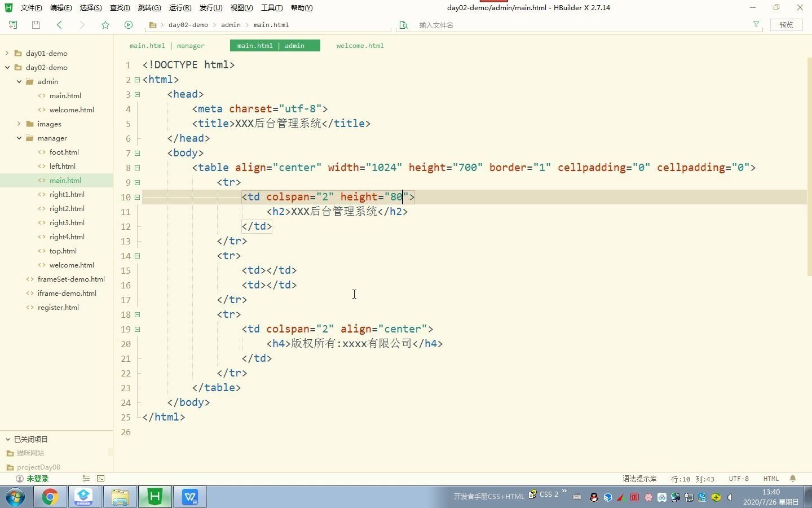
Task: Click the folder icon in breadcrumb bar
Action: point(153,25)
